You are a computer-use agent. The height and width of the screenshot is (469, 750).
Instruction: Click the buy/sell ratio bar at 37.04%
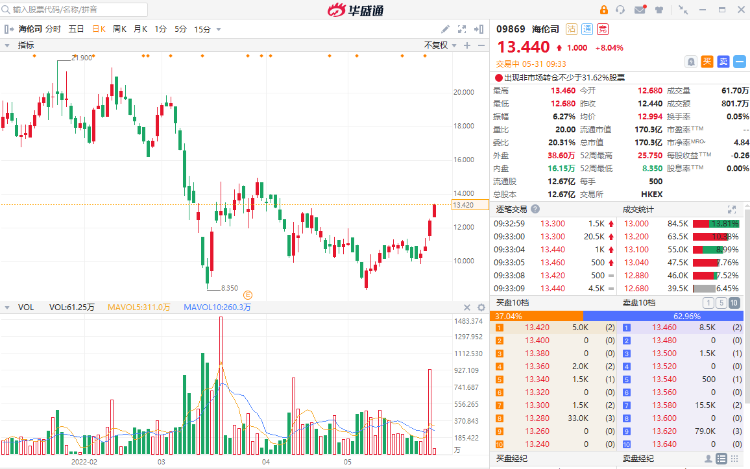pyautogui.click(x=538, y=314)
